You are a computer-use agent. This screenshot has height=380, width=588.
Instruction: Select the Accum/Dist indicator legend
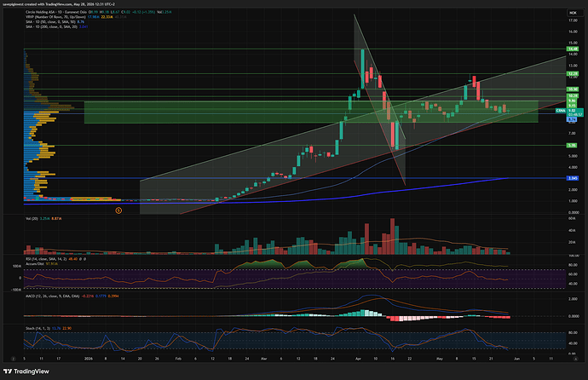pyautogui.click(x=35, y=264)
